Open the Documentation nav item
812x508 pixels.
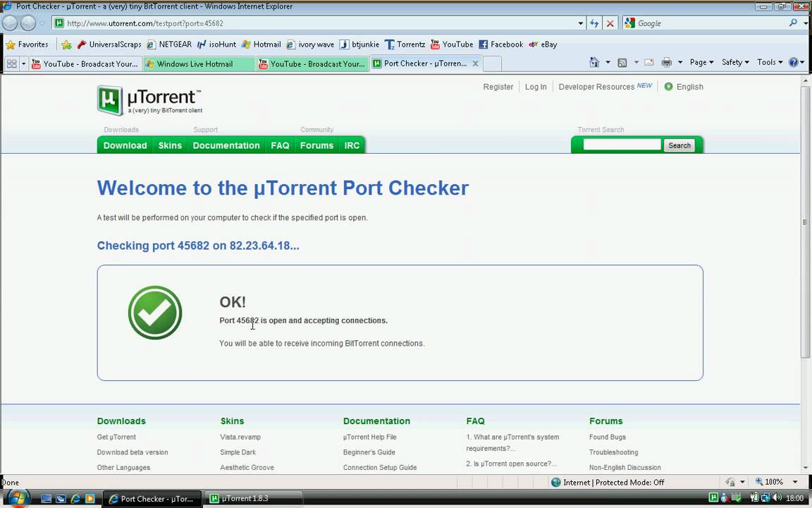(226, 145)
